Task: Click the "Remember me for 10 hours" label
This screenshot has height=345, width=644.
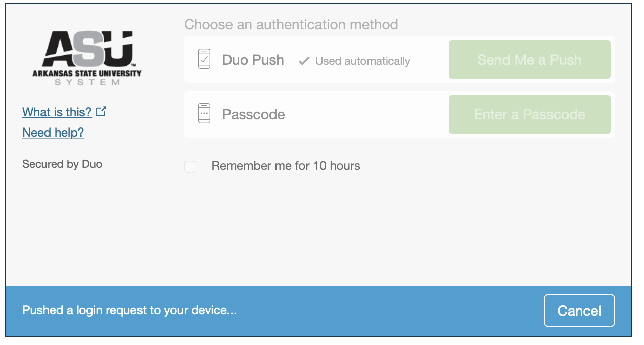Action: tap(286, 166)
